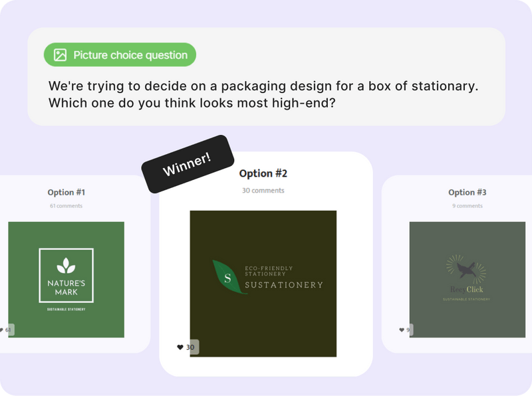Select the leaf emblem in the Nature's Mark logo
Screen dimensions: 532x396
(x=65, y=262)
